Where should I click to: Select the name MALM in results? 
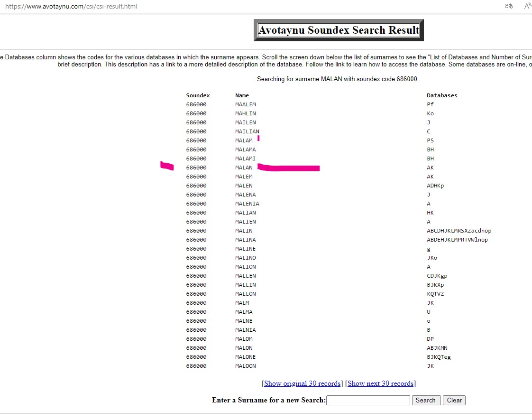(x=242, y=303)
